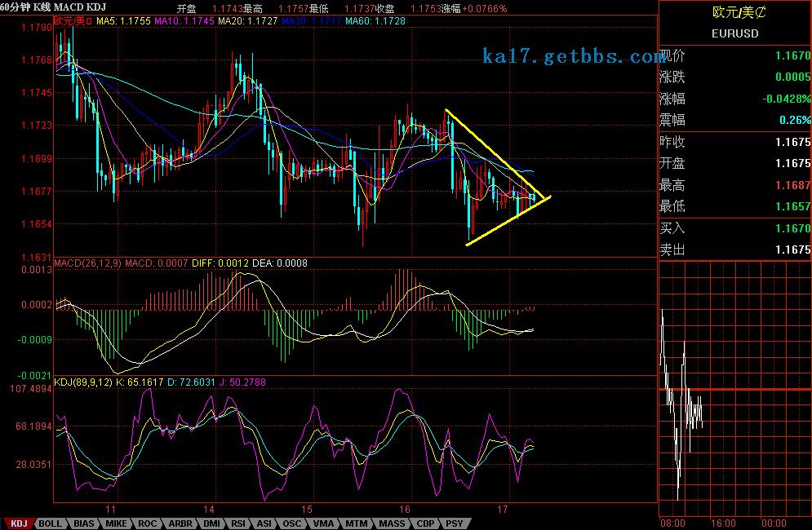The image size is (812, 530).
Task: Click the 买入 buy price row
Action: (x=734, y=229)
